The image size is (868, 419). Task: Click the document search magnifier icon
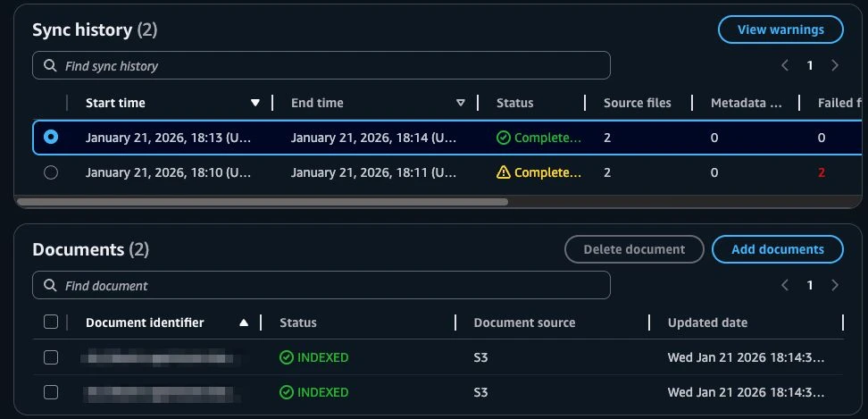[x=48, y=286]
